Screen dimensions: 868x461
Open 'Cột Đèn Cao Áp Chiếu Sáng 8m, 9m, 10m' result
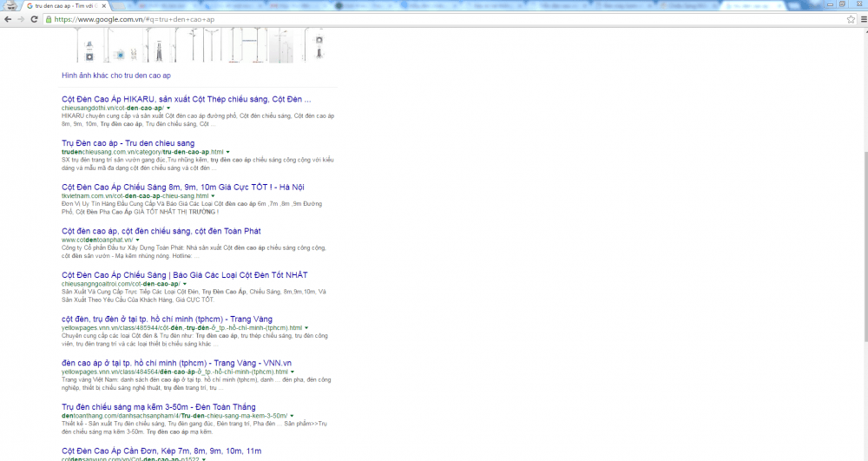click(x=182, y=187)
